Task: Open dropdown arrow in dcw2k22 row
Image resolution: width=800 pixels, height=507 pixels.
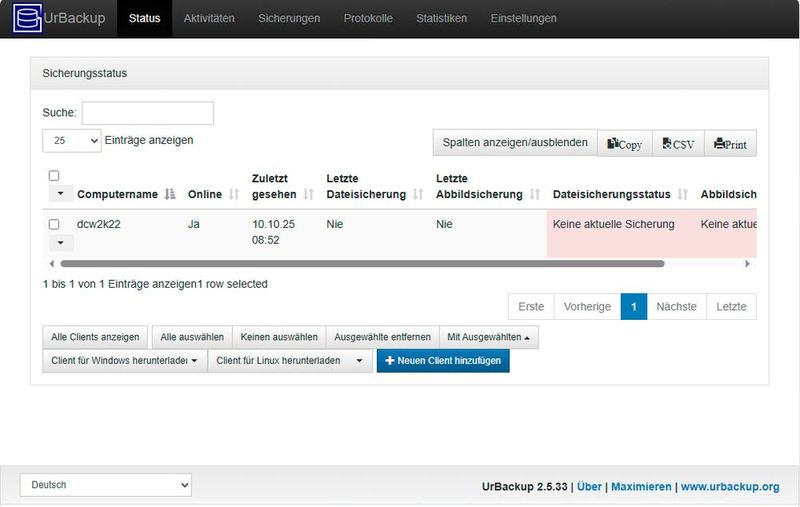Action: 61,242
